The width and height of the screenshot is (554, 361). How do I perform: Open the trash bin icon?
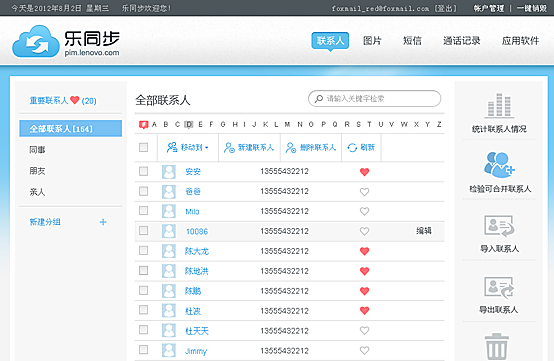pos(497,347)
